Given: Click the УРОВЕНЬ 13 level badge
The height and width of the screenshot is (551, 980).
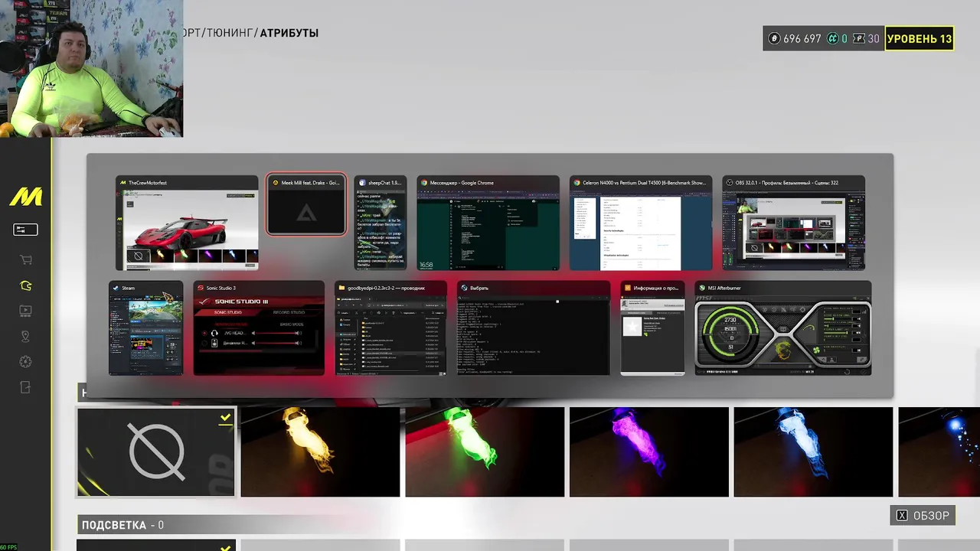Looking at the screenshot, I should [920, 38].
